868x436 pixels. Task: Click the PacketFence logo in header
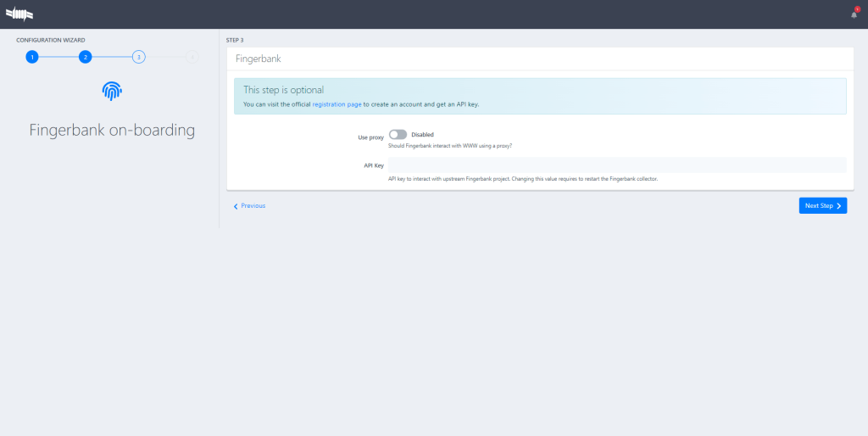[19, 14]
